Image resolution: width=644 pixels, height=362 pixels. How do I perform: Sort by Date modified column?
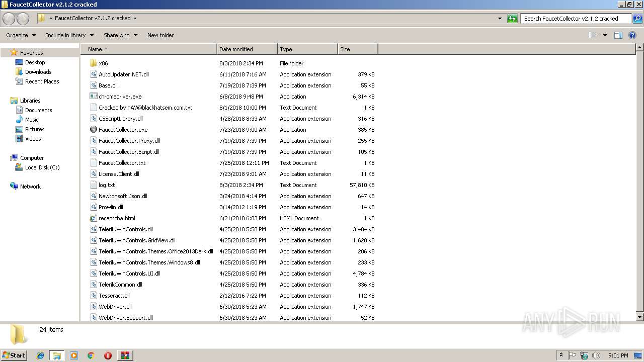(247, 49)
